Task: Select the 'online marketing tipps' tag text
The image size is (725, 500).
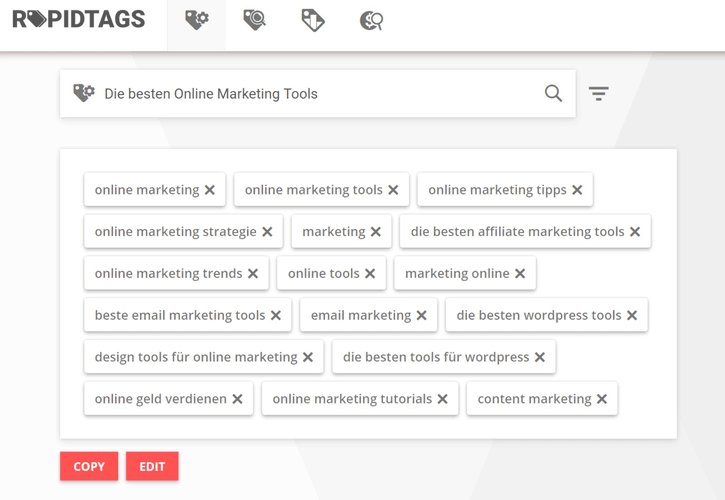Action: [498, 190]
